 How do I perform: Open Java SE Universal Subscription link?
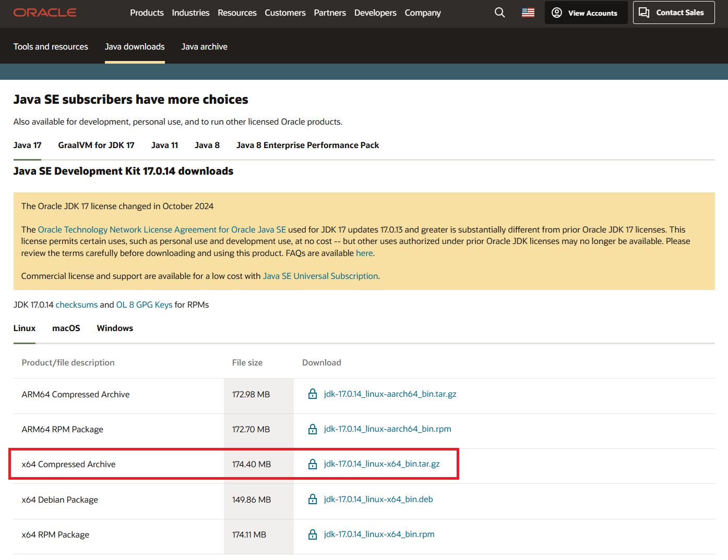pos(320,276)
